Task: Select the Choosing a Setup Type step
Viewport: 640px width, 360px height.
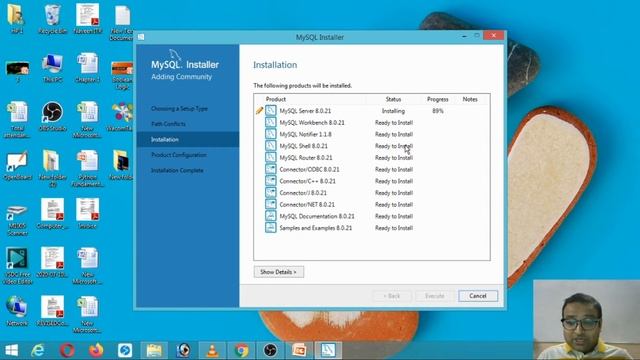Action: click(x=179, y=109)
